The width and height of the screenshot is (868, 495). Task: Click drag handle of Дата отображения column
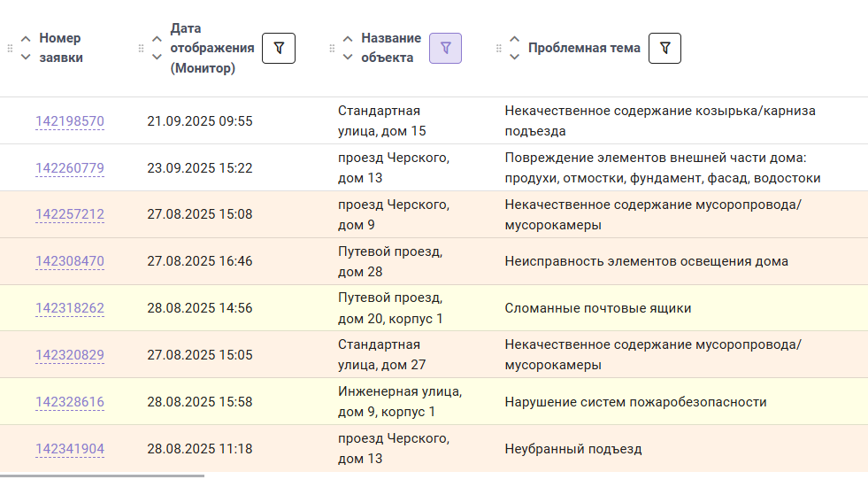[142, 48]
